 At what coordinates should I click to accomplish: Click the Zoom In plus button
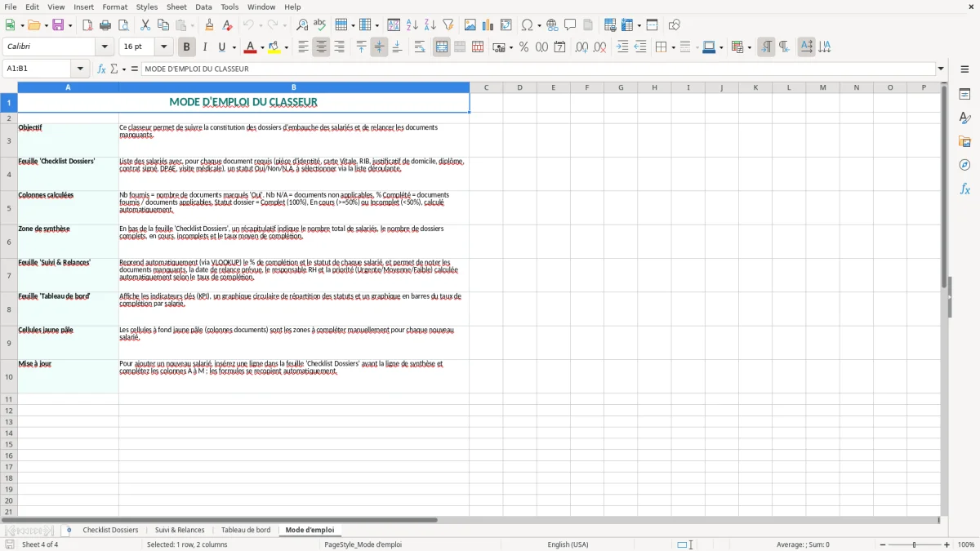947,544
